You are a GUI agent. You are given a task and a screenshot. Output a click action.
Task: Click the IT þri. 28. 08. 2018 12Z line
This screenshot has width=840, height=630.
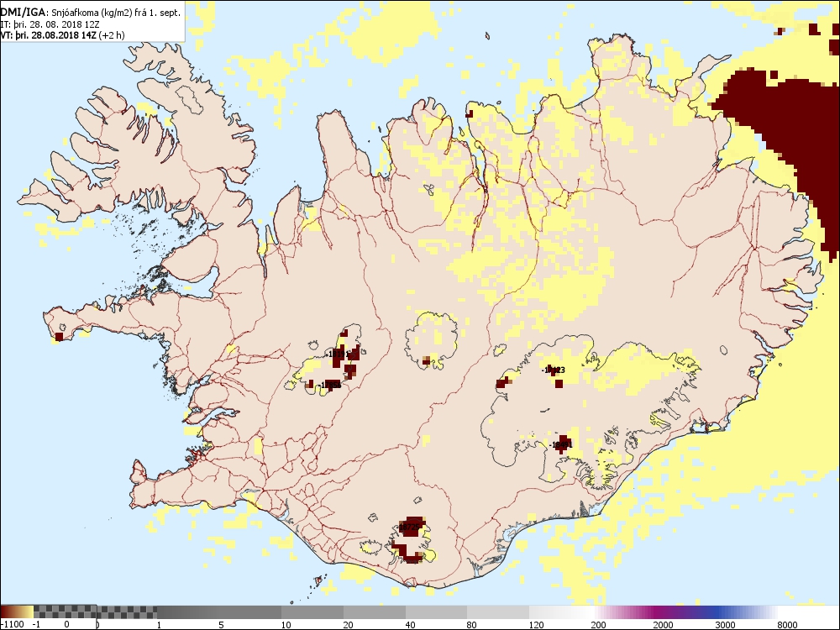pos(50,24)
